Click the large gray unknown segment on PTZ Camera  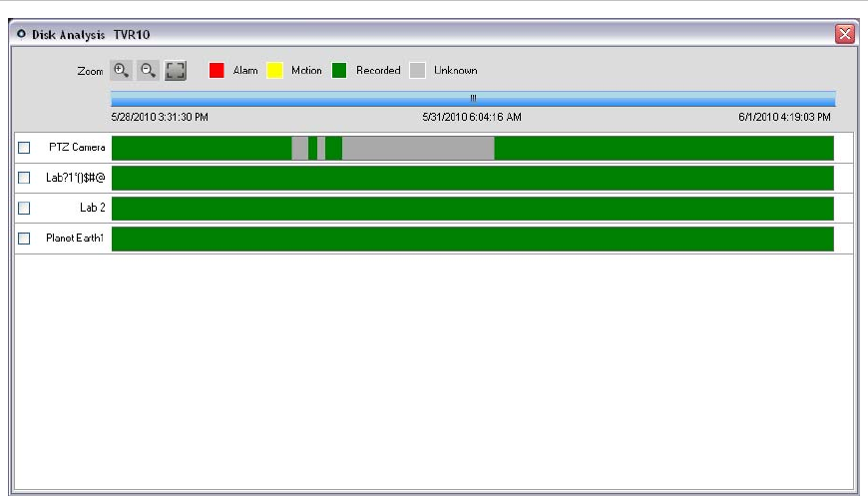418,148
